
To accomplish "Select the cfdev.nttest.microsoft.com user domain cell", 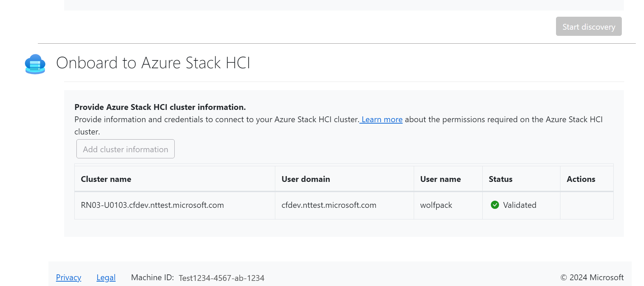I will (x=329, y=205).
